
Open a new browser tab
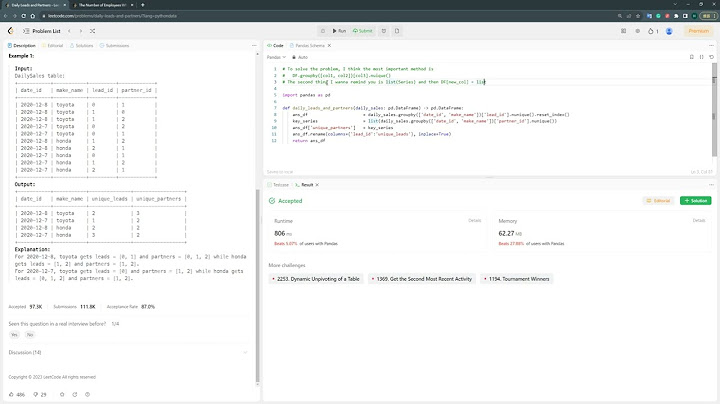tap(143, 5)
